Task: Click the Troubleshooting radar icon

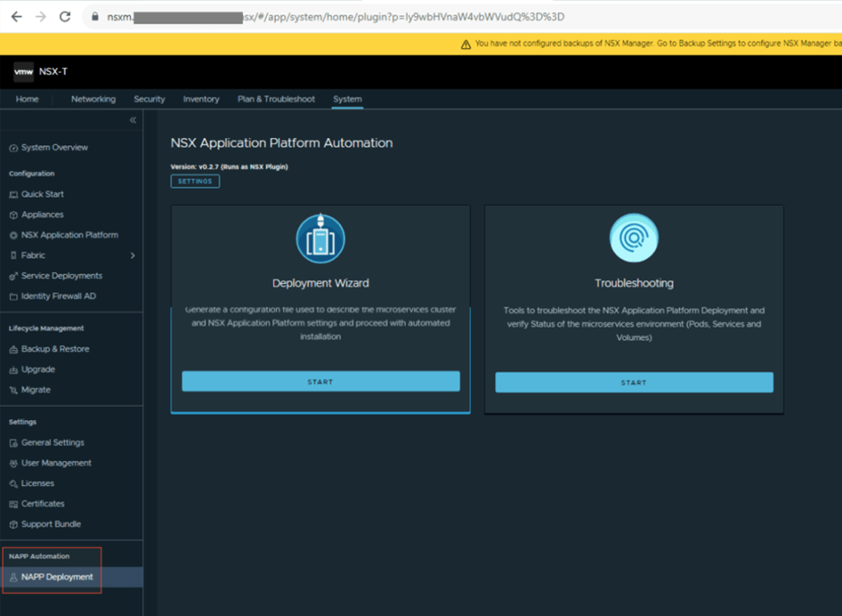Action: [x=633, y=239]
